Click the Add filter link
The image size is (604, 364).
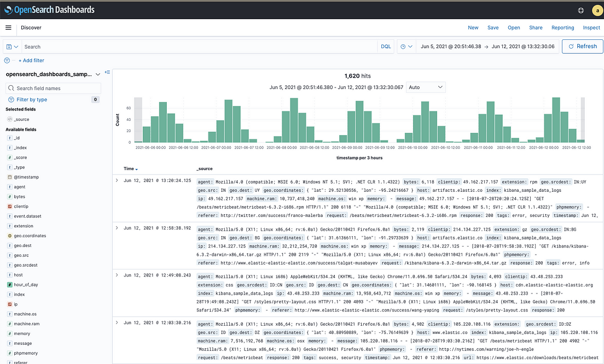[31, 61]
